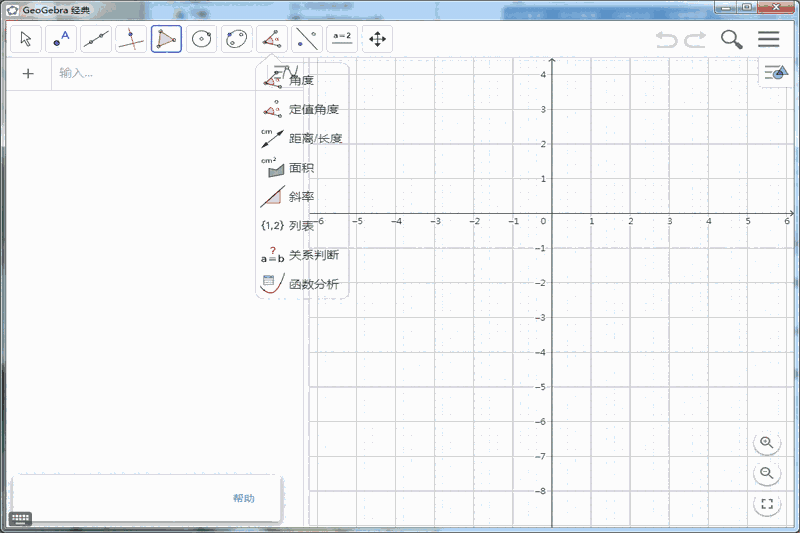Click the plus button beside the input
Viewport: 800px width, 533px height.
(28, 73)
